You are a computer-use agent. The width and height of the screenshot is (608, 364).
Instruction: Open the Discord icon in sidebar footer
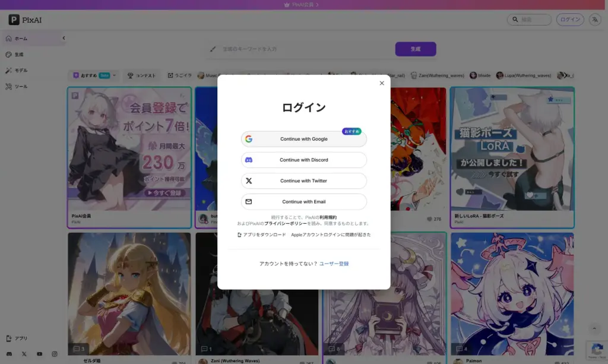point(9,354)
